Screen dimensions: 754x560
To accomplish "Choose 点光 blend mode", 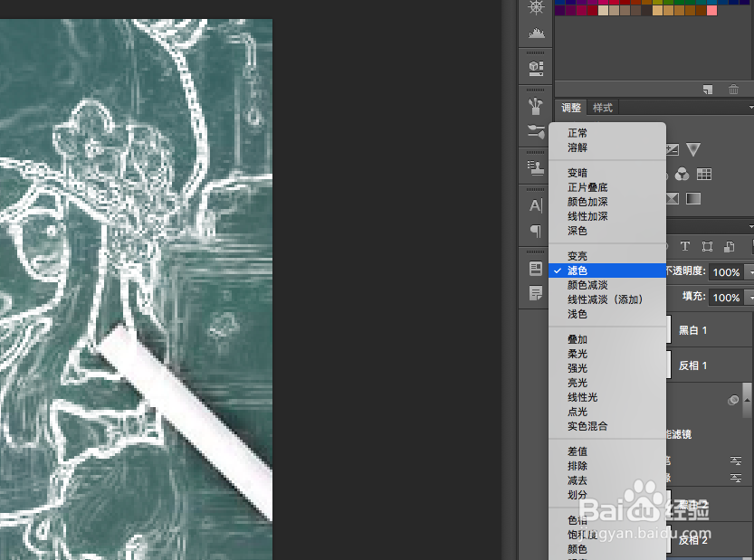I will (x=607, y=412).
